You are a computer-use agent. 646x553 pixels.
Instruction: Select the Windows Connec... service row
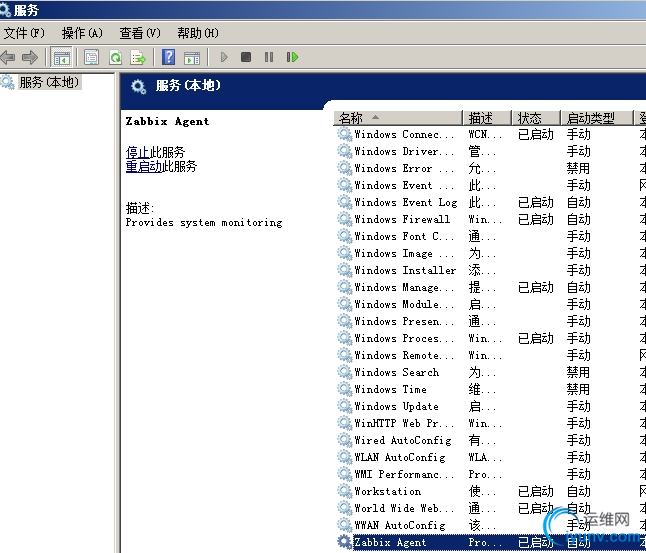[x=490, y=134]
